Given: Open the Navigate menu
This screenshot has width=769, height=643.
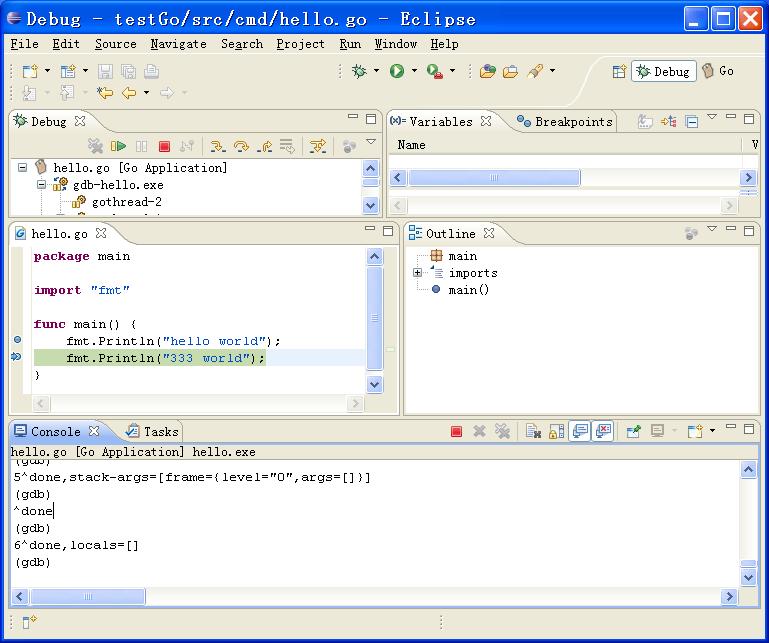Looking at the screenshot, I should (178, 44).
